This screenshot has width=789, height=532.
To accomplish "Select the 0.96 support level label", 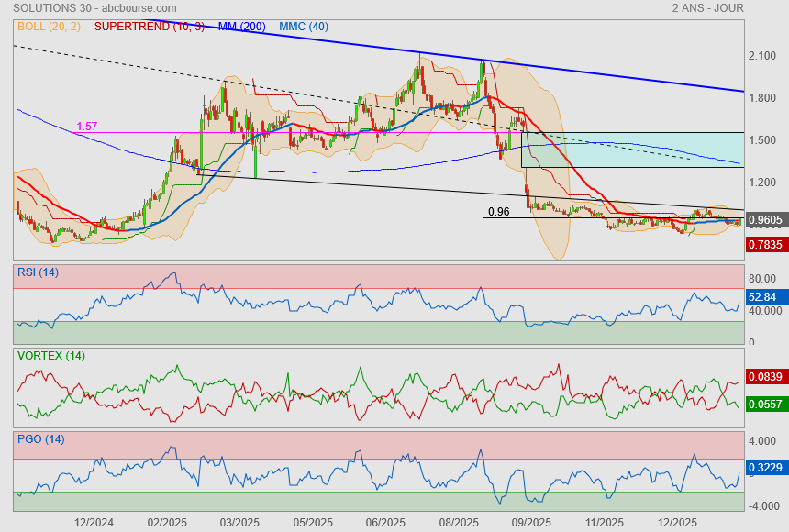I will pos(498,212).
